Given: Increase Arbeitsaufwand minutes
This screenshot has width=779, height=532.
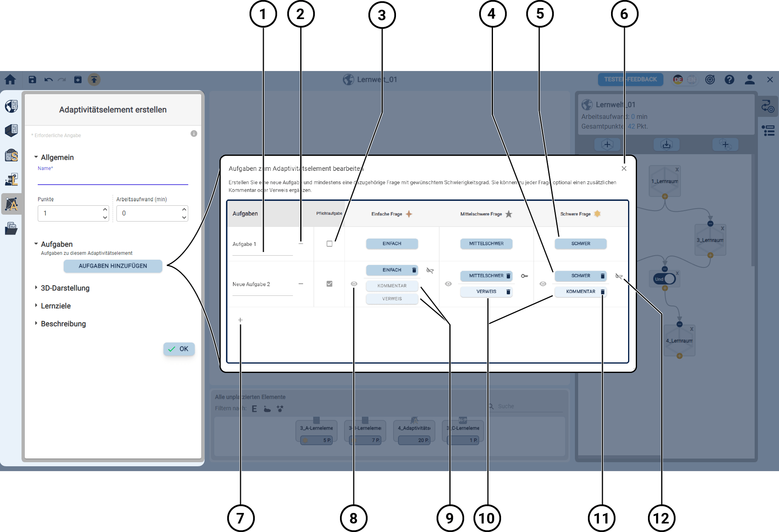Looking at the screenshot, I should (x=184, y=209).
